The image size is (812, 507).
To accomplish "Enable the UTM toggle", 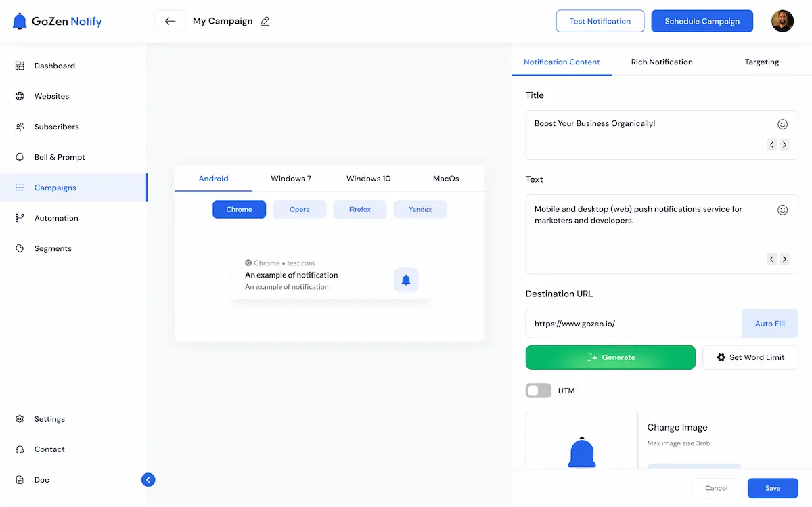I will pos(539,391).
